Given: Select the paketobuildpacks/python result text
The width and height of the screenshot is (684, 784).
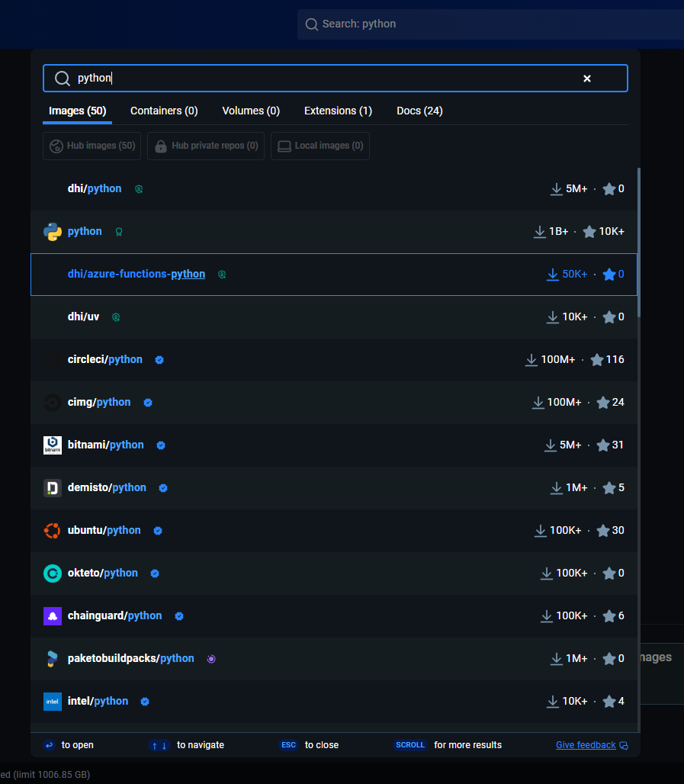Looking at the screenshot, I should click(x=130, y=658).
